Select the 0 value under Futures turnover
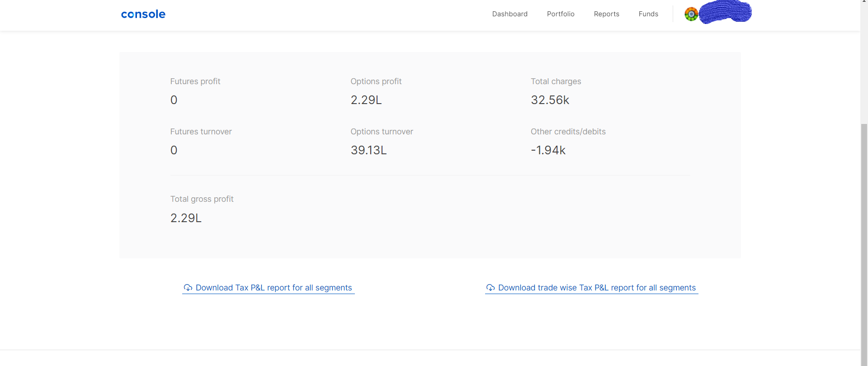Image resolution: width=868 pixels, height=366 pixels. pos(174,150)
